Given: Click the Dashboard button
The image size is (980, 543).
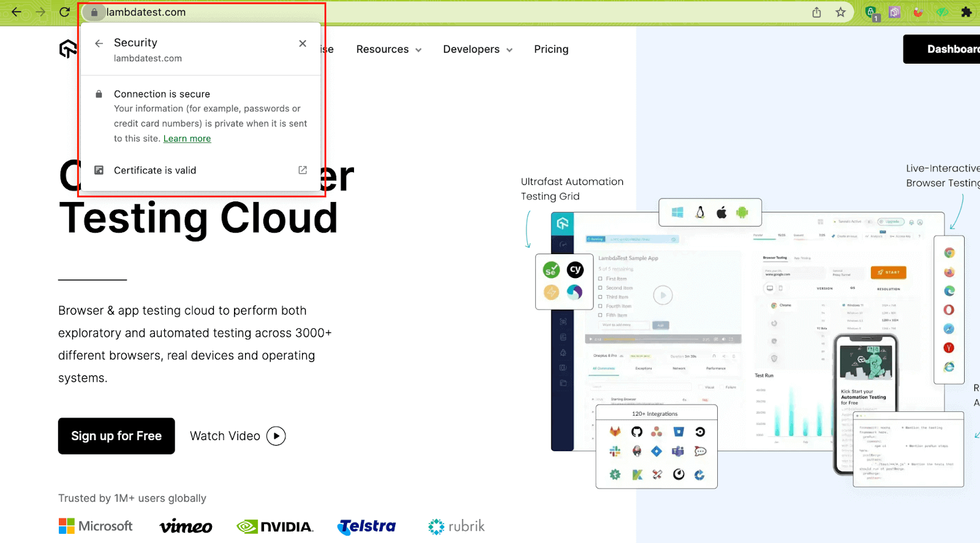Looking at the screenshot, I should [941, 49].
